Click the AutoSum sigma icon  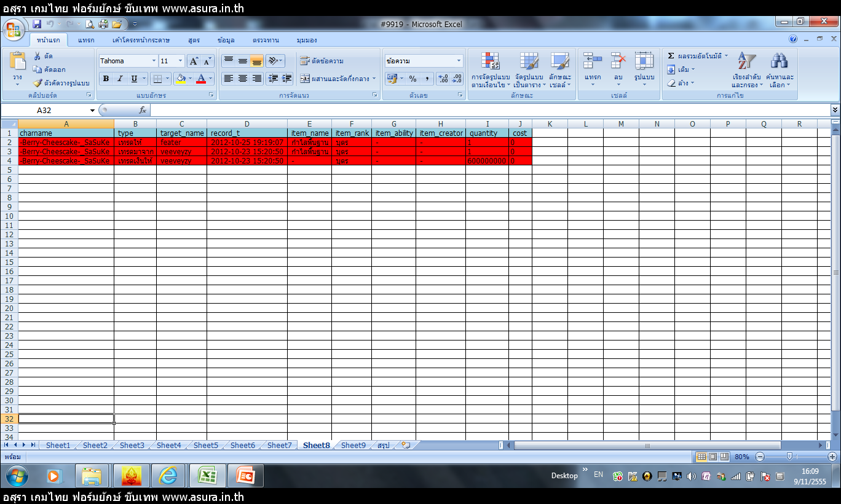pos(671,56)
